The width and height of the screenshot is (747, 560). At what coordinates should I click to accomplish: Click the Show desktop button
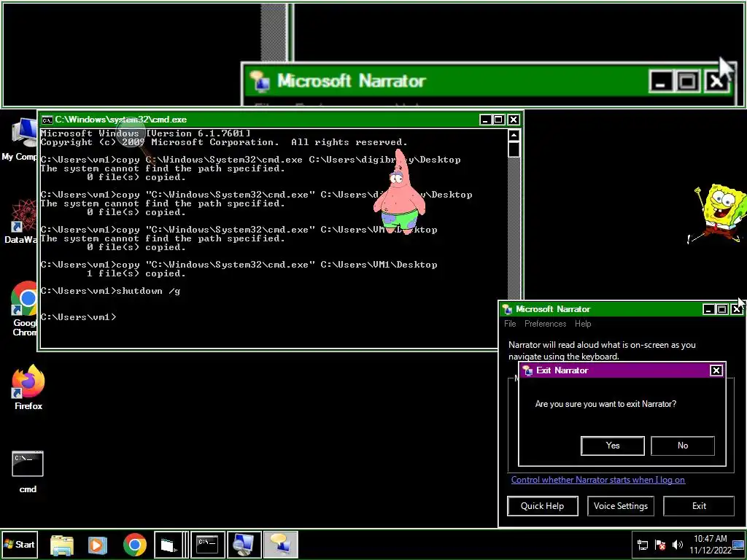[740, 544]
